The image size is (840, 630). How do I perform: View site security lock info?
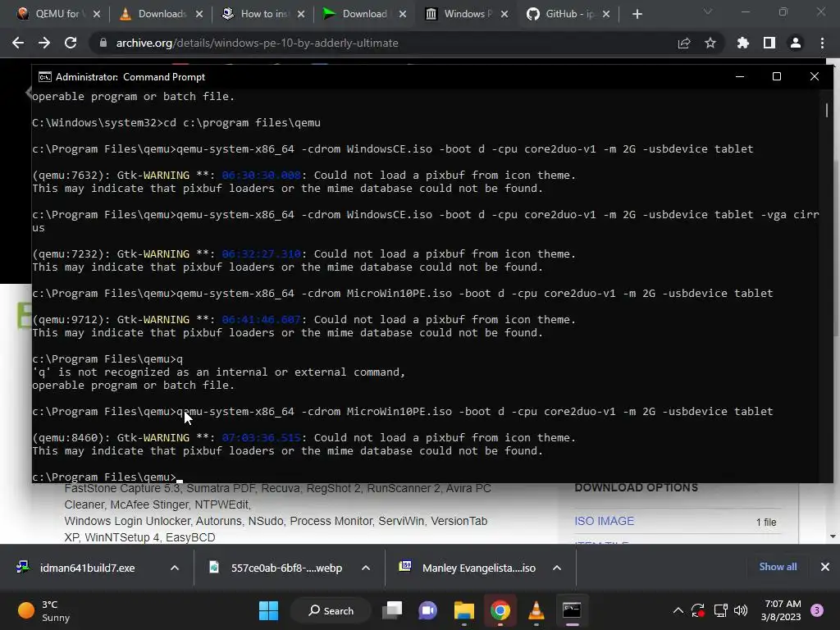coord(103,43)
